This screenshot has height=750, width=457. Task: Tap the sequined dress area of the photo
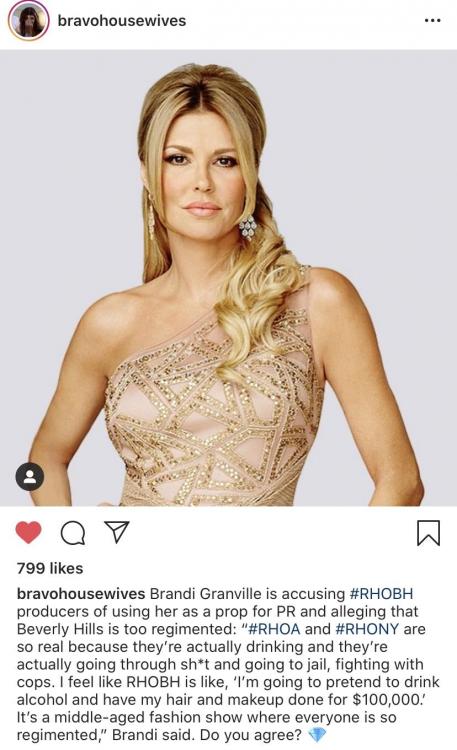[x=211, y=421]
